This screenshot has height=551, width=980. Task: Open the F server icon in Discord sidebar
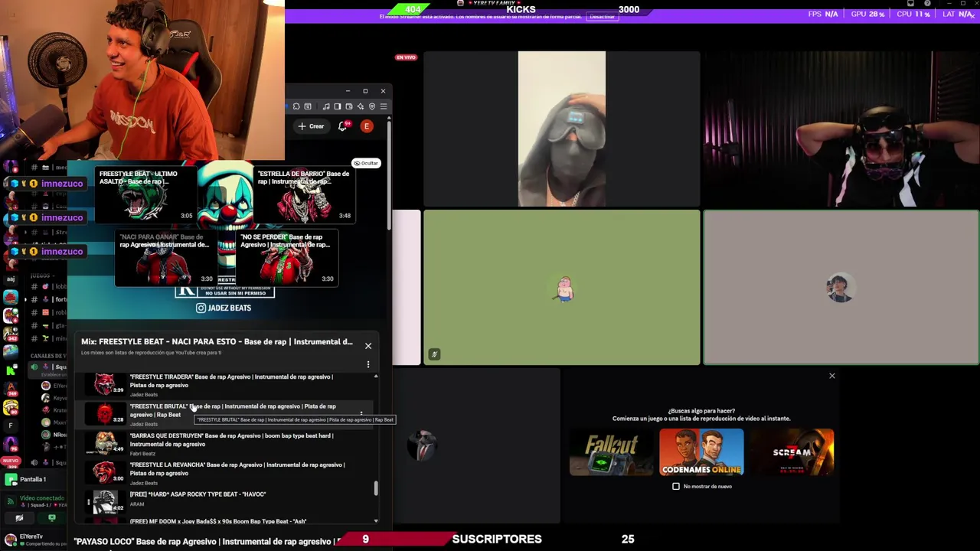point(10,425)
